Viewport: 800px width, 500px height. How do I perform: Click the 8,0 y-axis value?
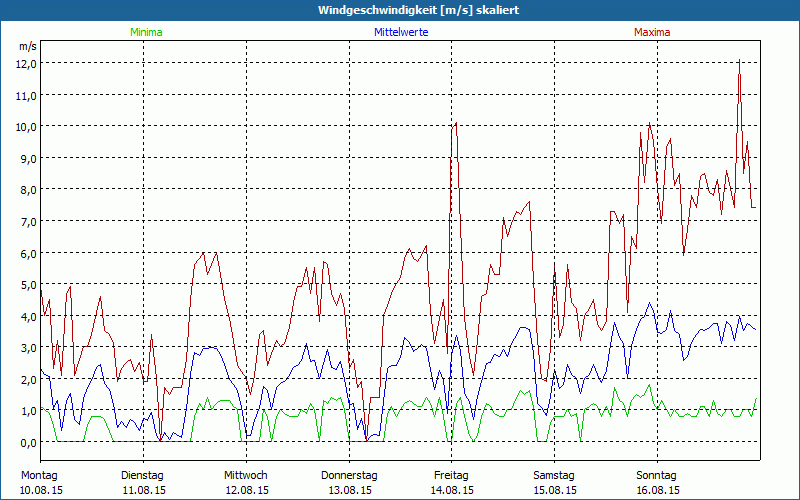click(x=29, y=190)
